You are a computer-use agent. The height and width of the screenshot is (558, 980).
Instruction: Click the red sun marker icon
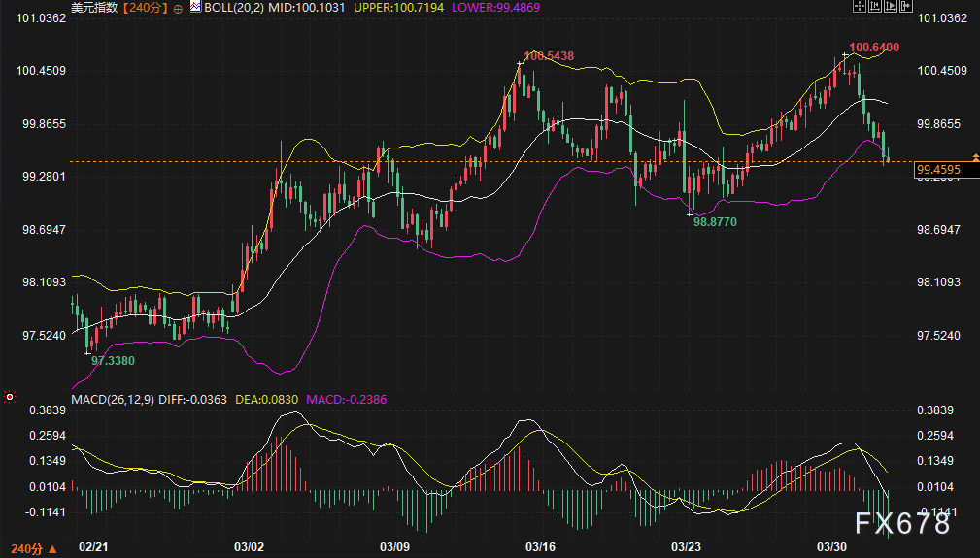tap(10, 397)
